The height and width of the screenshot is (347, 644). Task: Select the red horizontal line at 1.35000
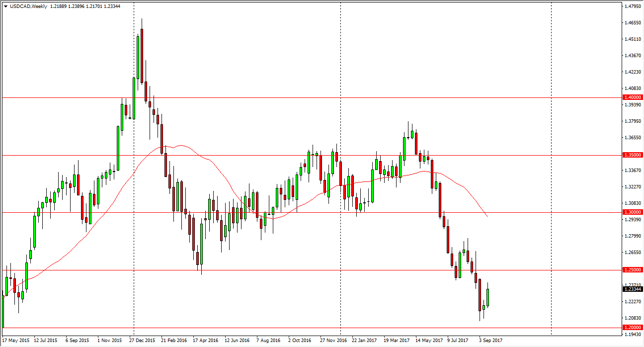(298, 155)
